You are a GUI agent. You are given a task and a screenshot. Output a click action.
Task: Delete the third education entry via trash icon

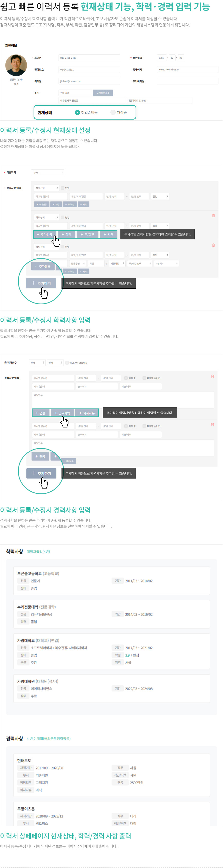click(213, 245)
